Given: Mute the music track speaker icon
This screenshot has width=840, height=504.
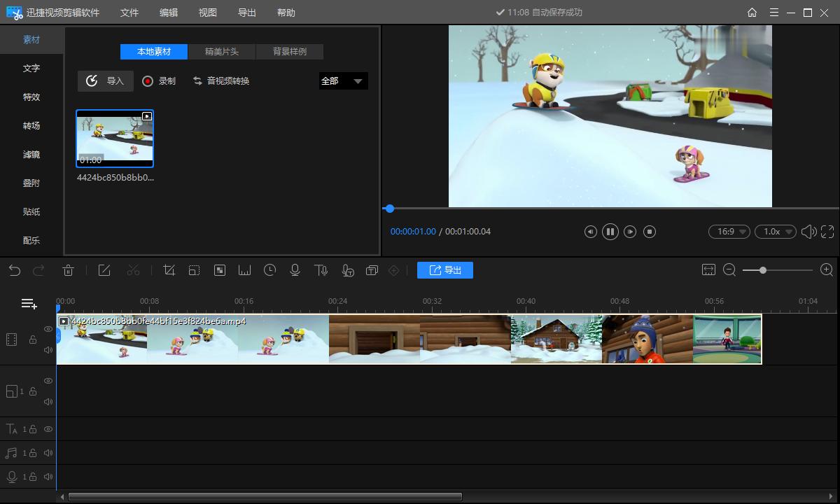Looking at the screenshot, I should tap(48, 453).
